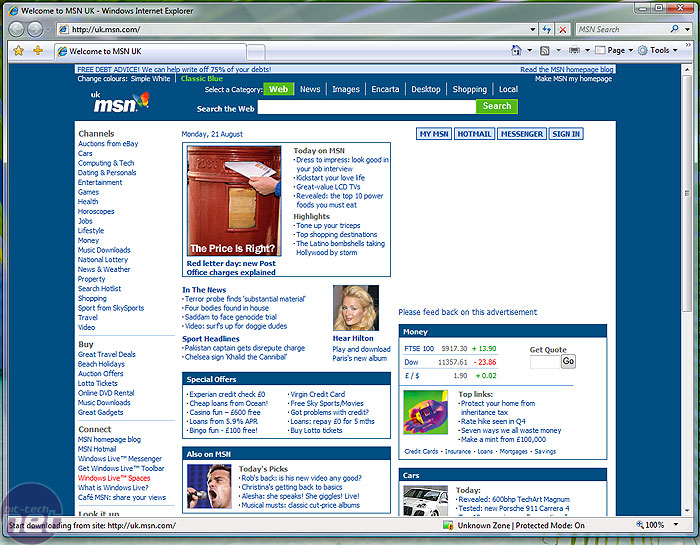Select the Encarta search category
This screenshot has width=700, height=545.
(x=385, y=89)
